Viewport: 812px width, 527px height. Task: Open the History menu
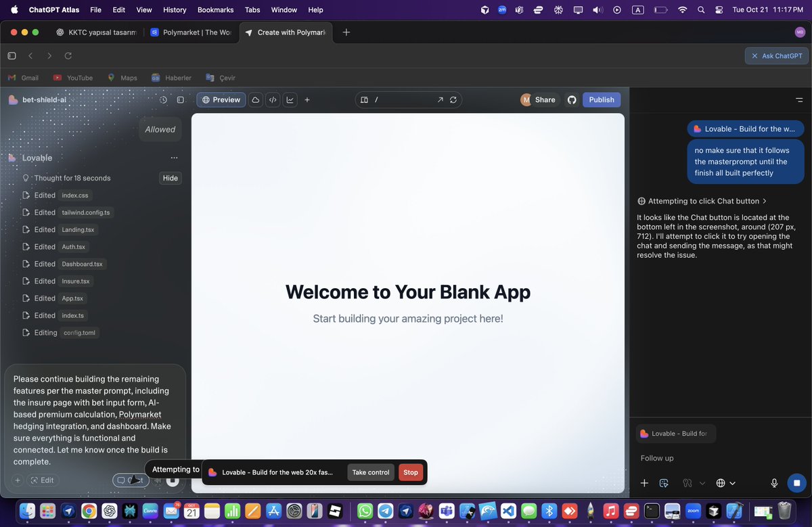(175, 10)
